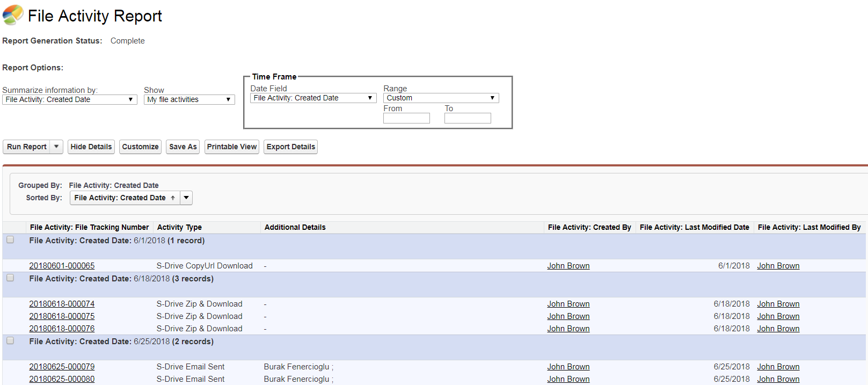The height and width of the screenshot is (385, 868).
Task: Click Sorted By File Activity: Created Date button
Action: click(125, 198)
